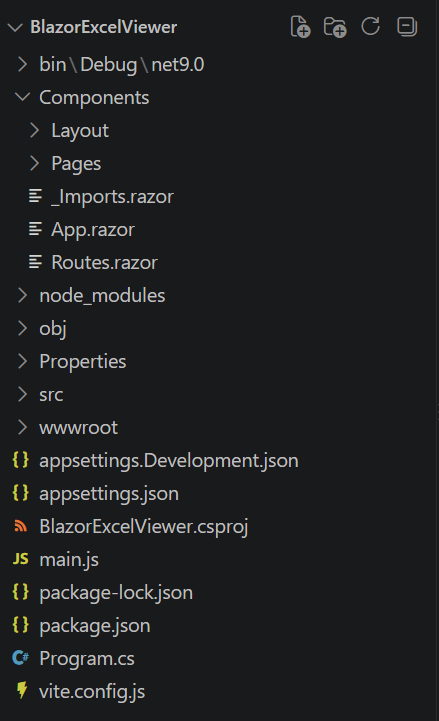
Task: Select the Pages folder name
Action: coord(76,164)
